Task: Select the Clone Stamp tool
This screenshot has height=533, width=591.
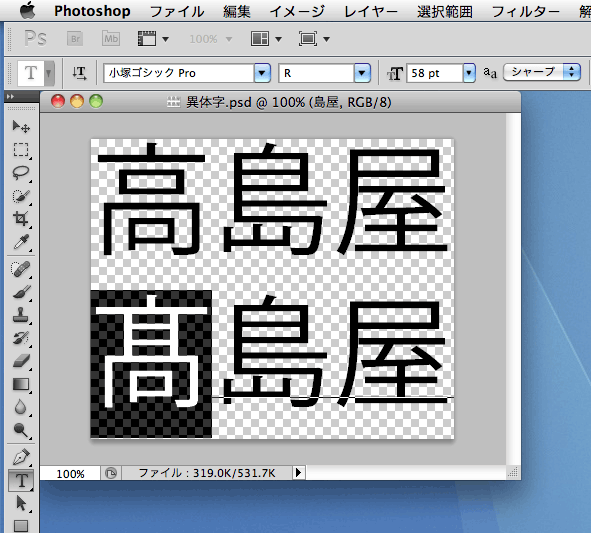Action: [21, 315]
